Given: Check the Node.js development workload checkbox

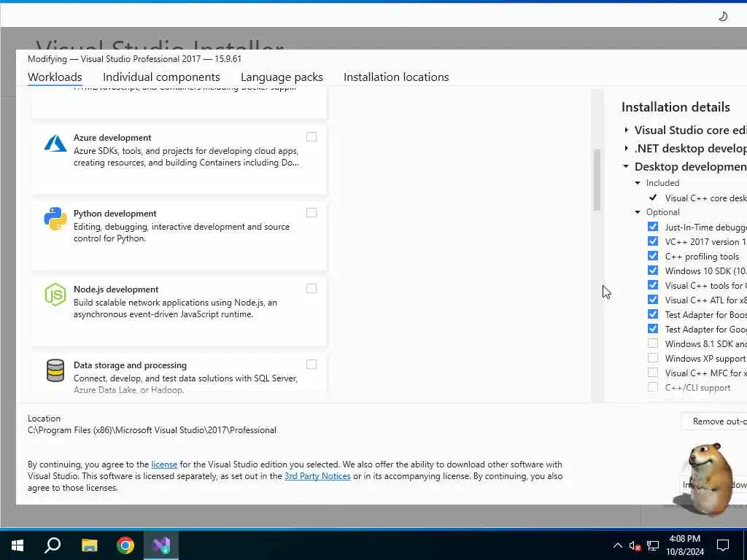Looking at the screenshot, I should click(311, 289).
